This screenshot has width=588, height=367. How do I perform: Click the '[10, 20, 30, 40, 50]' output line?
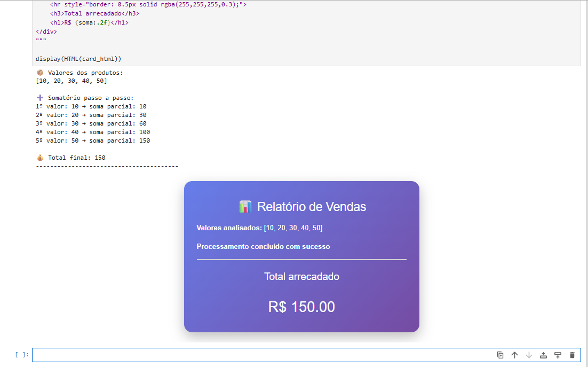[x=71, y=81]
